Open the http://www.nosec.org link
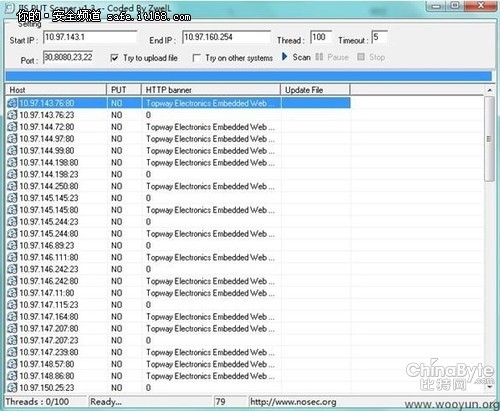500x411 pixels. (x=293, y=402)
